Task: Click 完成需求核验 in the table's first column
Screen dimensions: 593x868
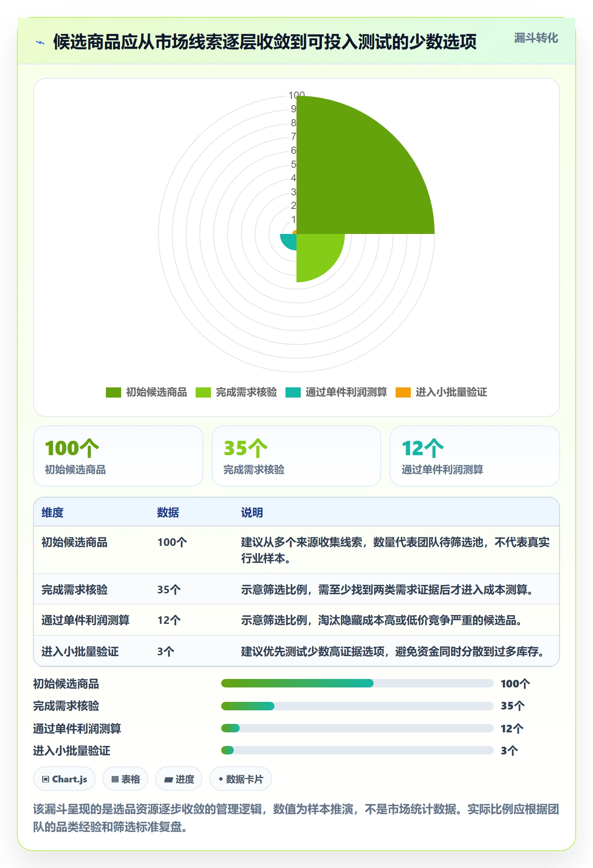Action: pos(75,590)
